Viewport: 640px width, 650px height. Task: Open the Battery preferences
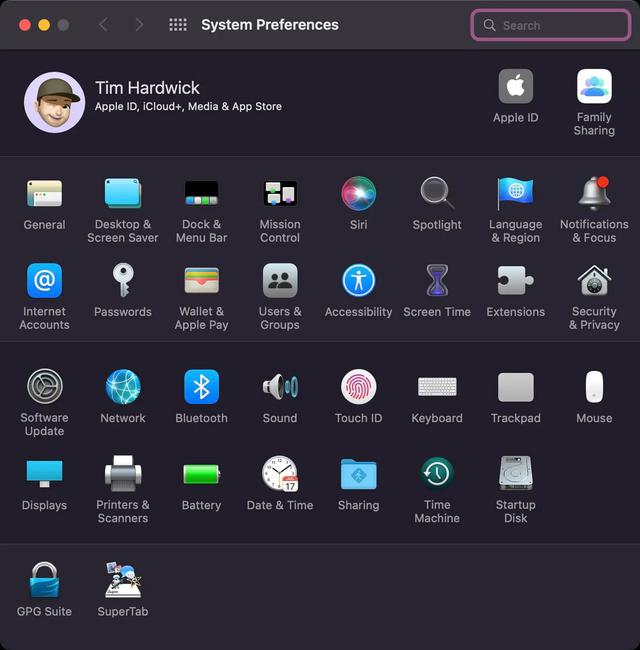click(201, 473)
